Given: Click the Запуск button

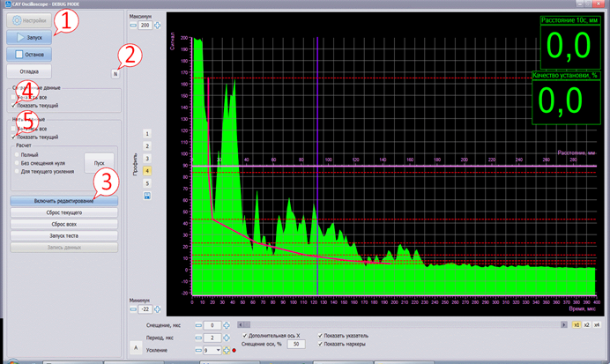Looking at the screenshot, I should pyautogui.click(x=29, y=38).
